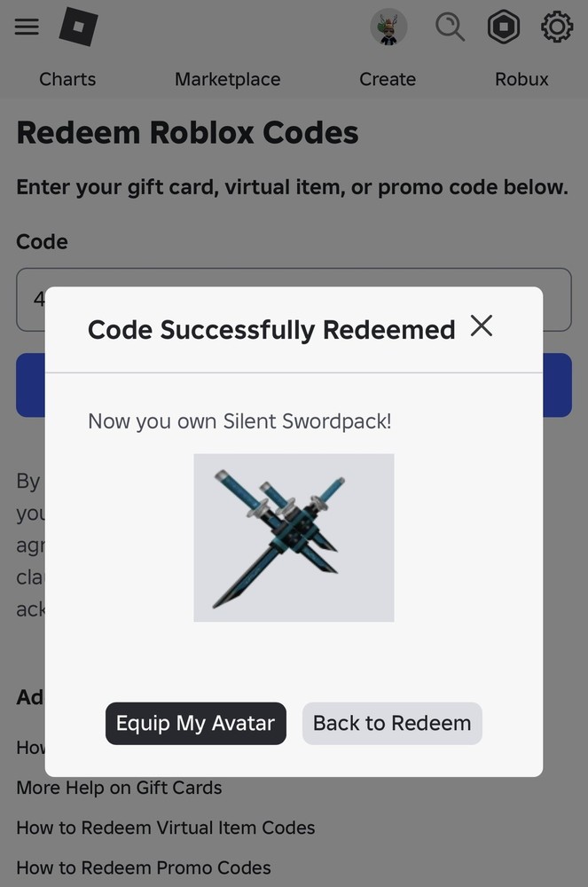This screenshot has width=588, height=887.
Task: Open More Help on Gift Cards
Action: pyautogui.click(x=119, y=788)
